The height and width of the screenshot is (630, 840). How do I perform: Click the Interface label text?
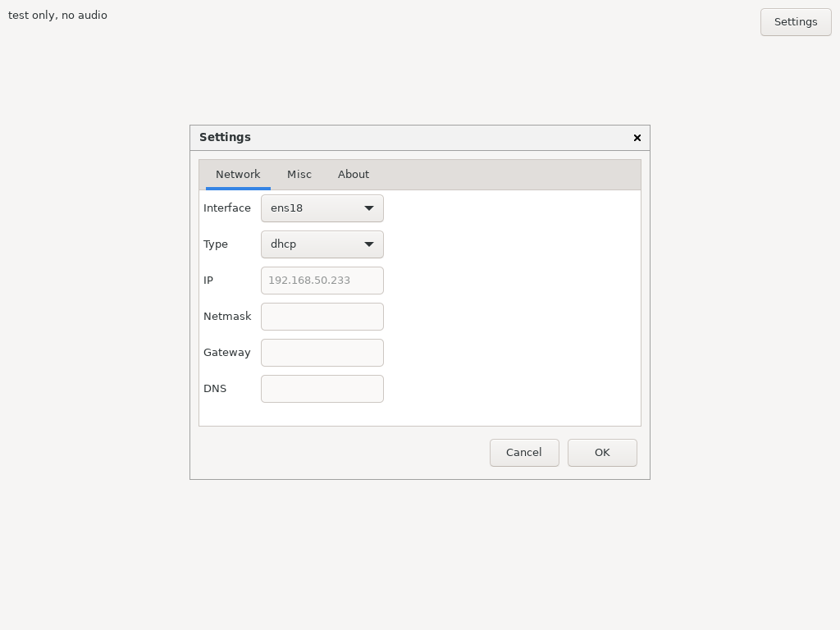(227, 208)
